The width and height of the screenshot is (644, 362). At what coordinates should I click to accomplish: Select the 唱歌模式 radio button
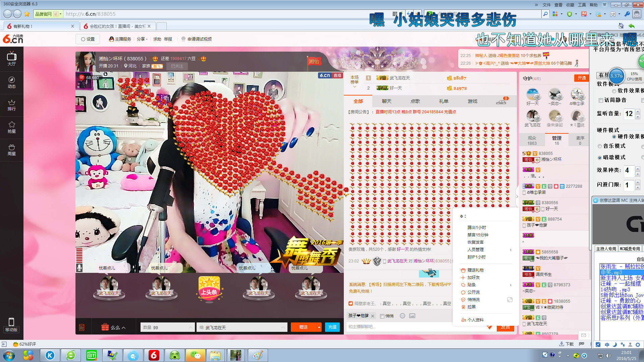coord(600,158)
